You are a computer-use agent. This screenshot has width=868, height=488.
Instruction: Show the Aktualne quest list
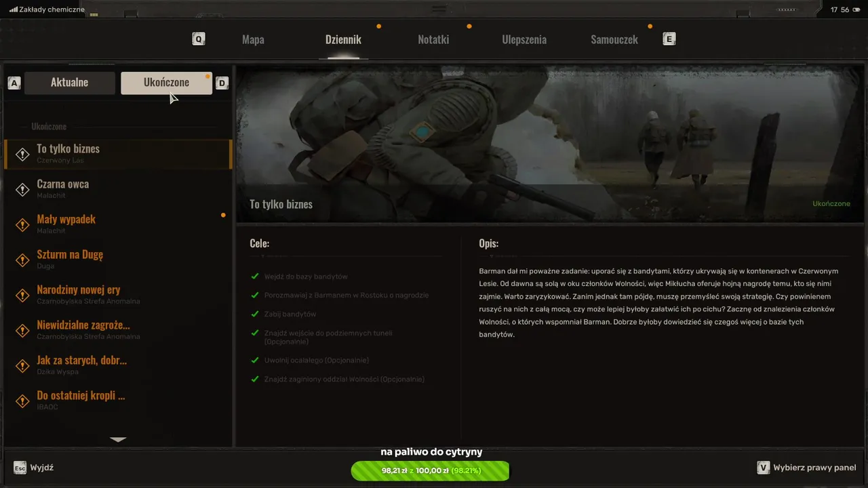click(x=70, y=83)
